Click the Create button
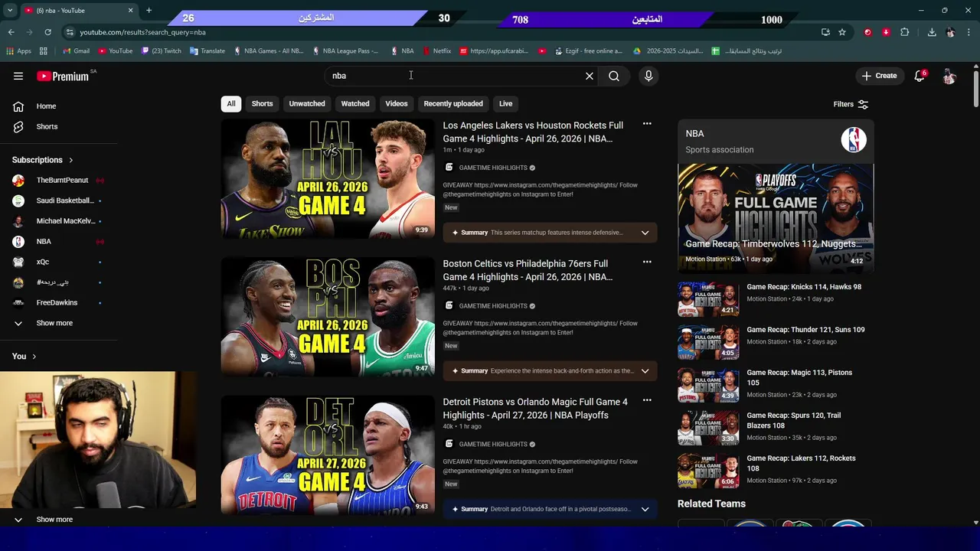The width and height of the screenshot is (980, 551). coord(879,76)
